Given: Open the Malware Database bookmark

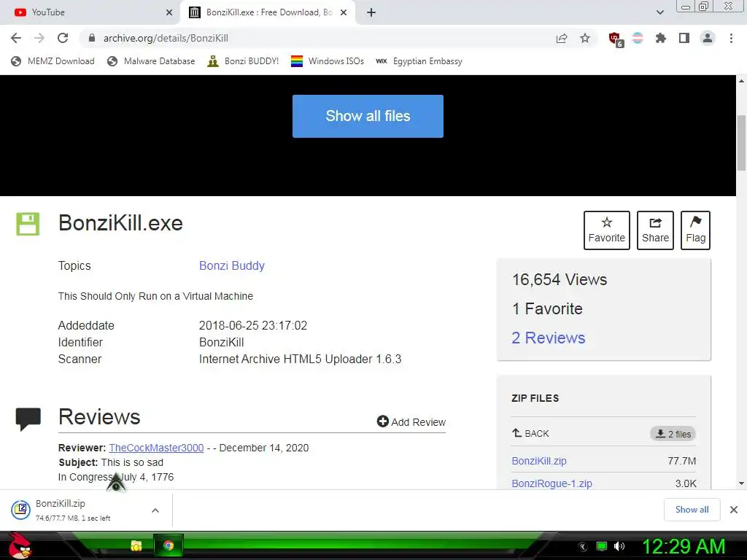Looking at the screenshot, I should pyautogui.click(x=151, y=61).
